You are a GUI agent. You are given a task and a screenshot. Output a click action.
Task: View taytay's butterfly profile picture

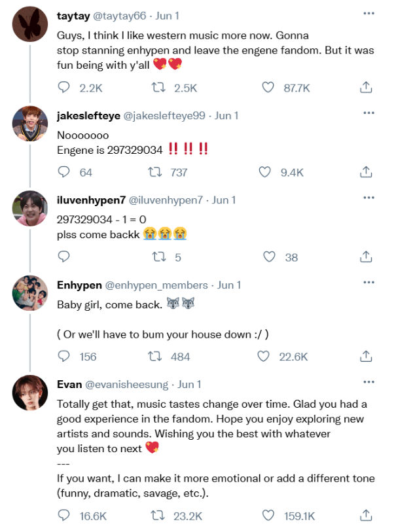coord(29,26)
